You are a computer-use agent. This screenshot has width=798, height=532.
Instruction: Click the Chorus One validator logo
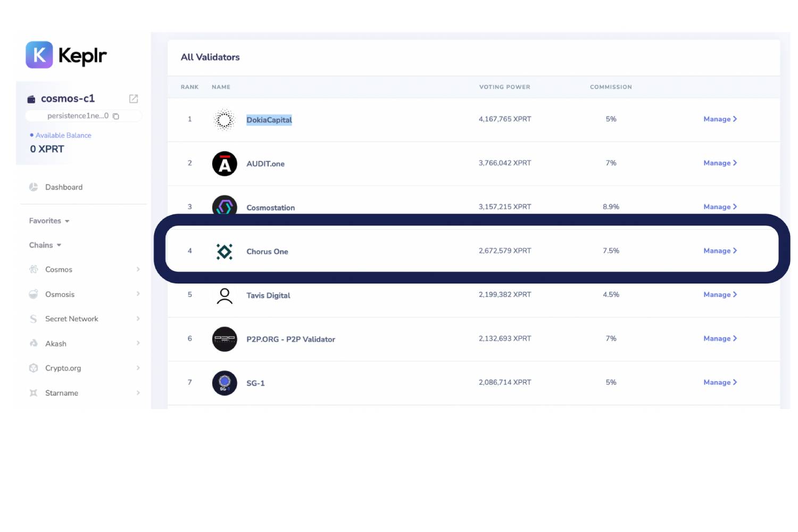click(x=225, y=252)
